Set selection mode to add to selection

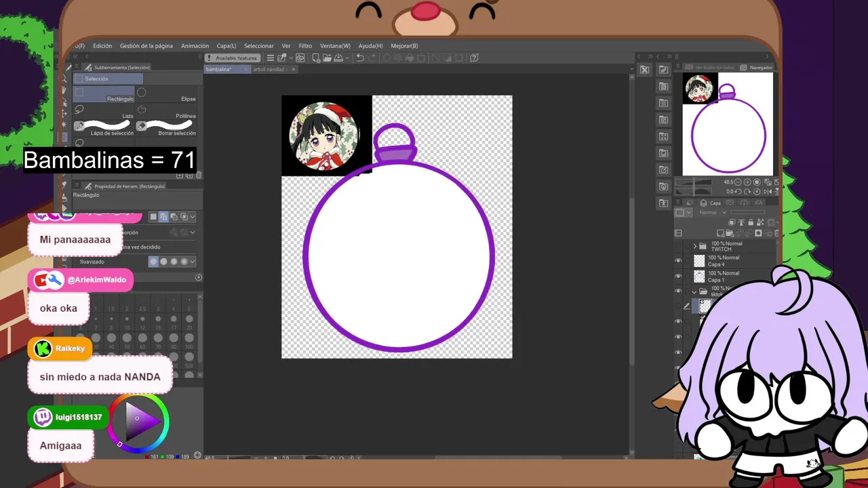(x=163, y=217)
